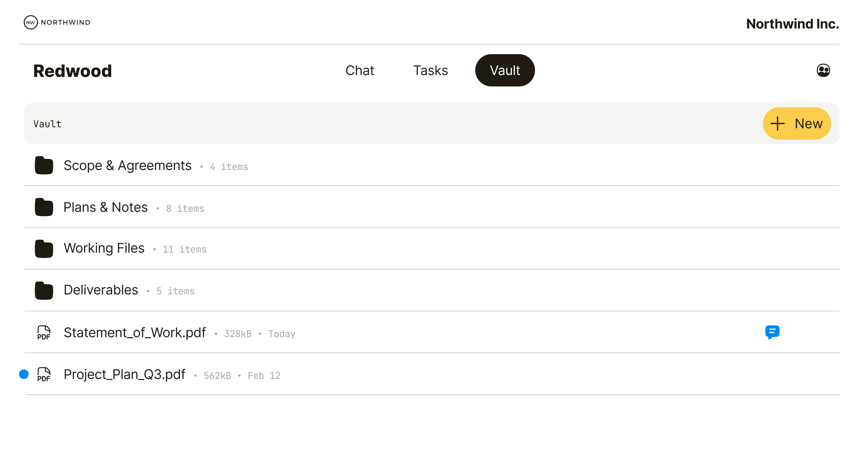Click the New button
Viewport: 868px width, 454px height.
pyautogui.click(x=797, y=123)
